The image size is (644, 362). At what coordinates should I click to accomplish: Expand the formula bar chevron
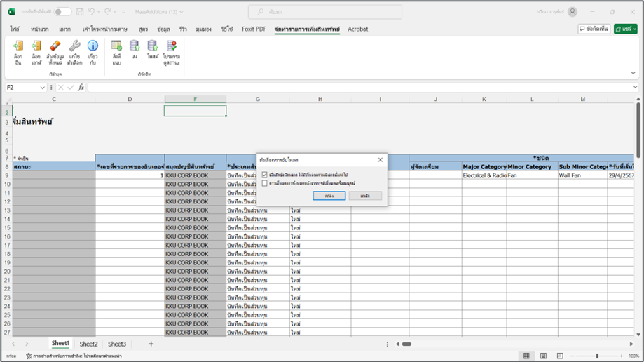click(x=633, y=88)
